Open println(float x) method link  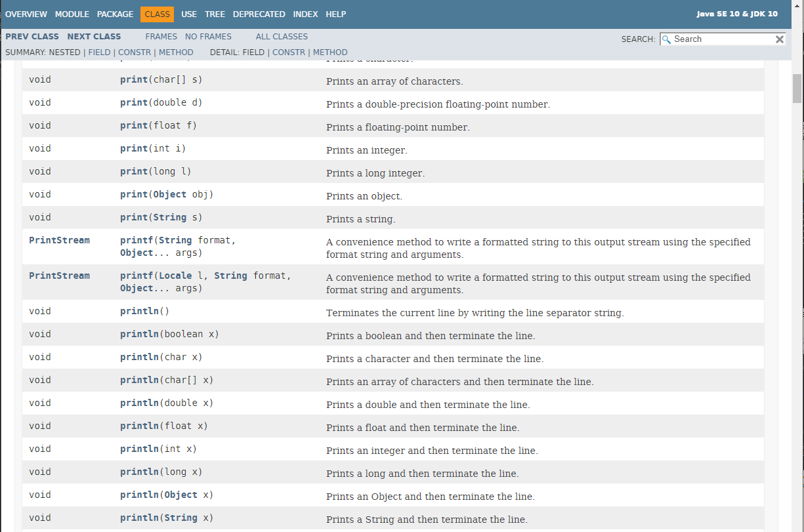[139, 426]
